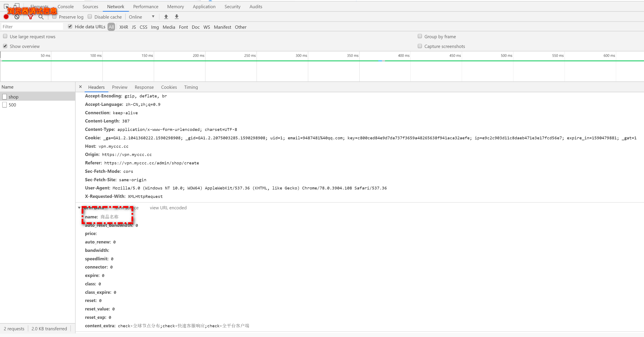Toggle the device emulation toolbar
Screen dimensions: 644x337
[17, 6]
